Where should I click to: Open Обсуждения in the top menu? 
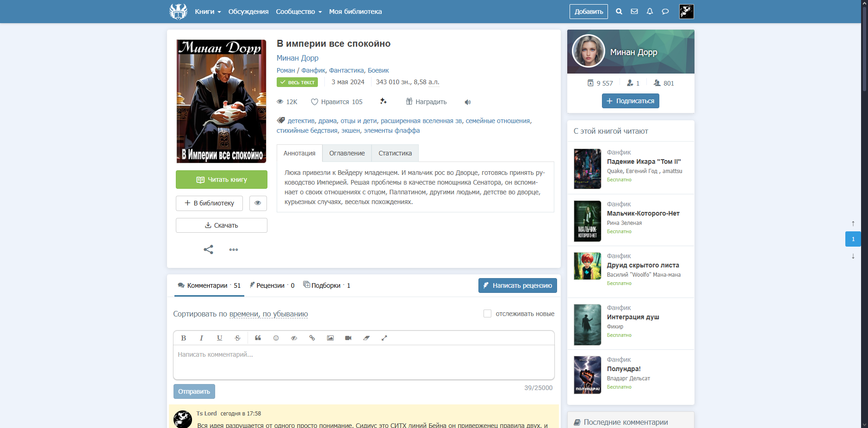[x=248, y=12]
